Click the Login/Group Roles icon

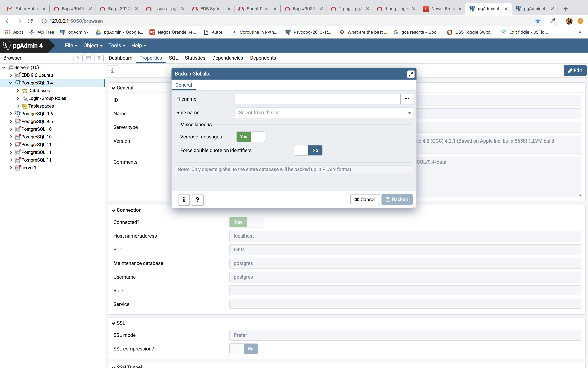click(24, 98)
